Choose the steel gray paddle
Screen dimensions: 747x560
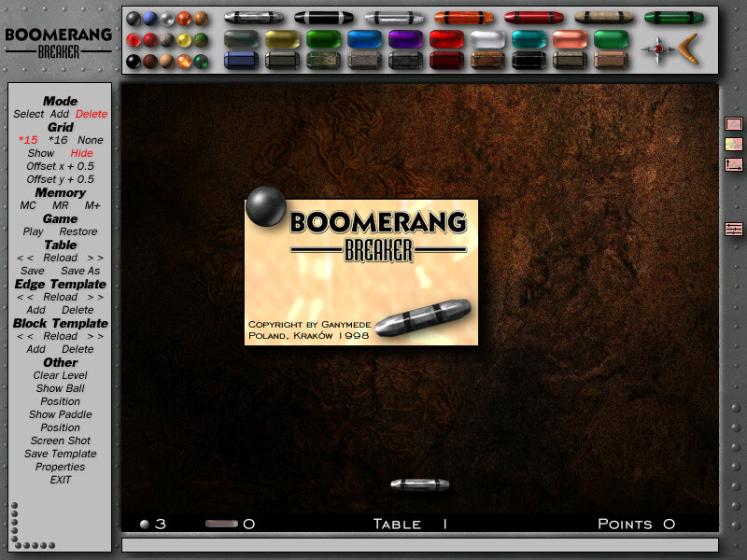point(253,18)
